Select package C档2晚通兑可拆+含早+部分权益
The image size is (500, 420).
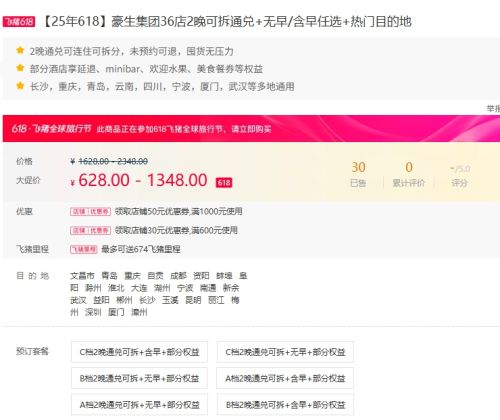139,352
